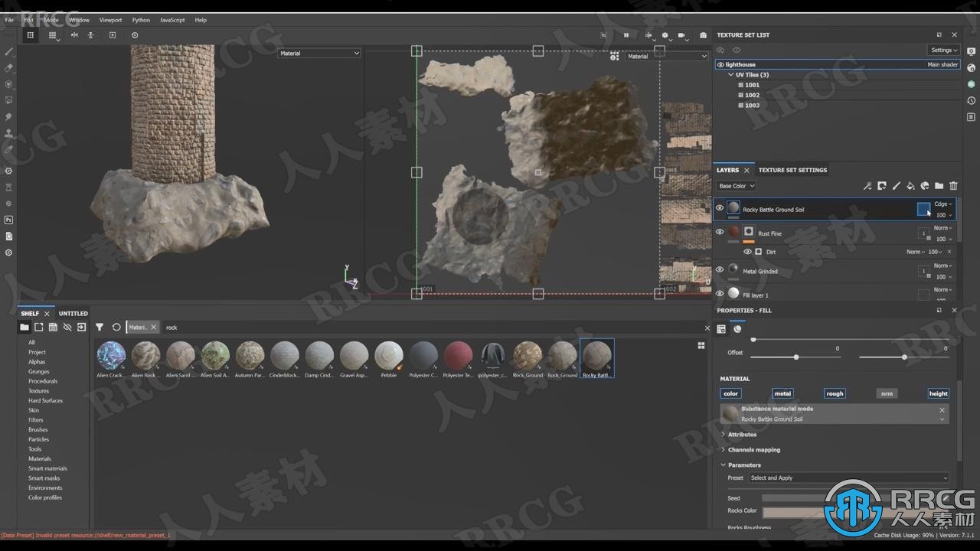Select the Pebble material thumbnail
Viewport: 980px width, 551px height.
(x=389, y=360)
